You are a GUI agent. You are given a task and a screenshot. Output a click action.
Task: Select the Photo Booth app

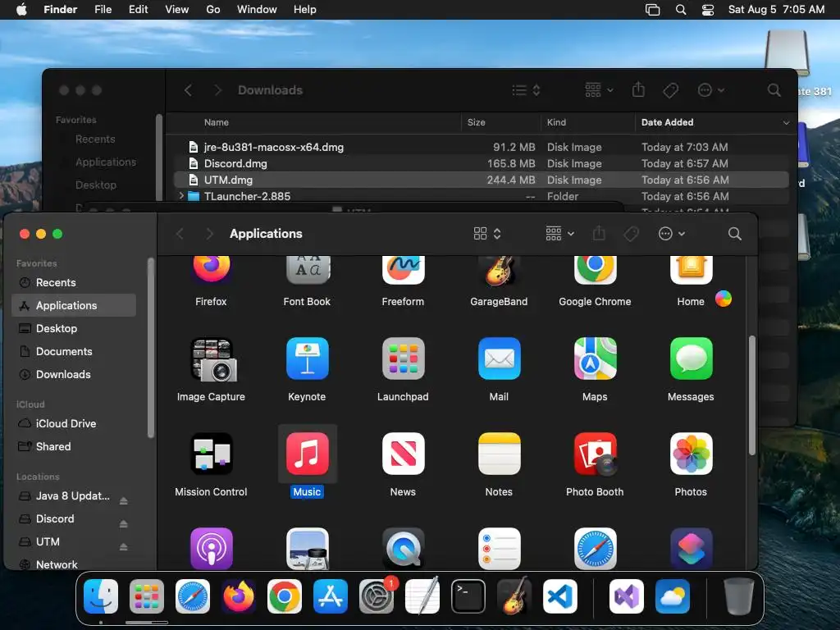[595, 454]
